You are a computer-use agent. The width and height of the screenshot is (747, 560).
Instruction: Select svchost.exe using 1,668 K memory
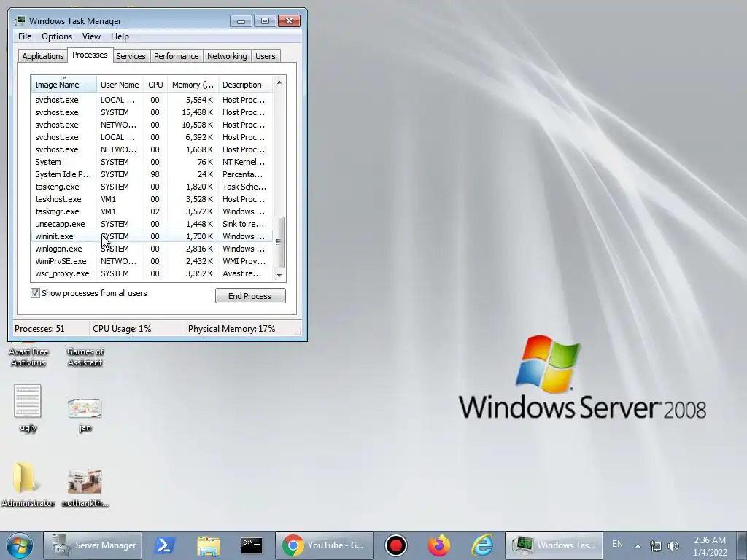click(152, 149)
